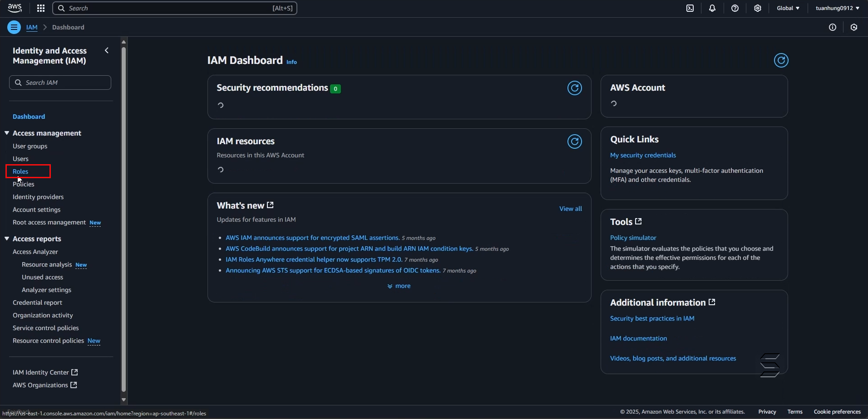Click the sidebar vertical scrollbar thumb
The image size is (868, 419).
pyautogui.click(x=123, y=219)
